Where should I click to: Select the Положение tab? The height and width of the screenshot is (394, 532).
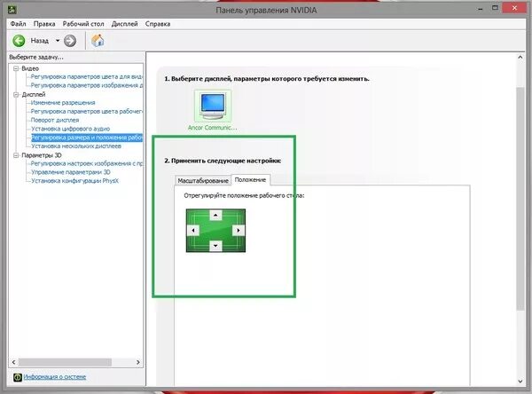tap(250, 179)
